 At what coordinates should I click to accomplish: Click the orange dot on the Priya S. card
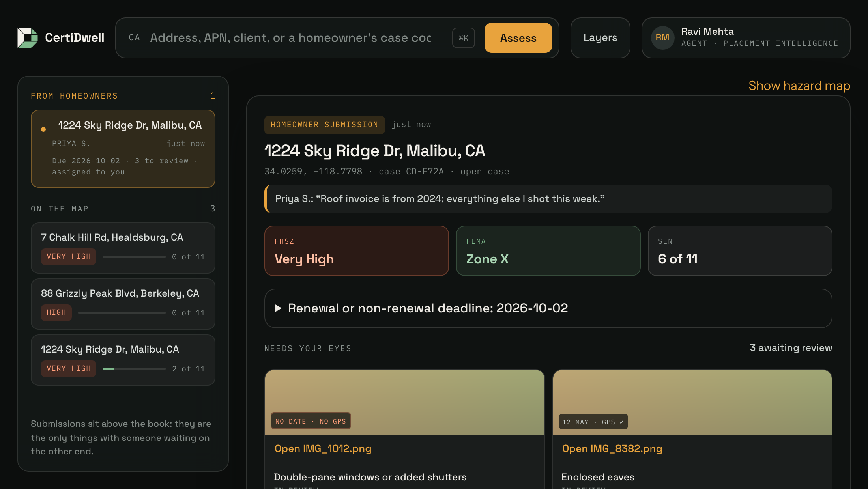43,129
